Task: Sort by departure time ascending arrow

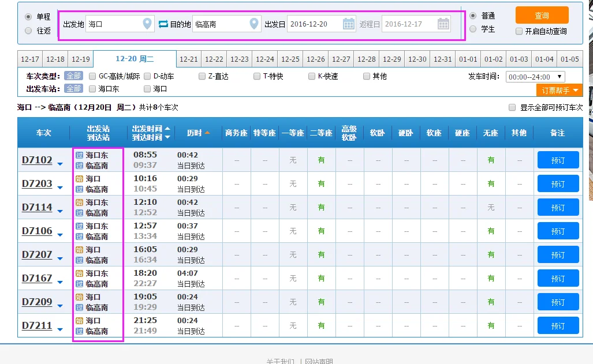Action: click(167, 129)
